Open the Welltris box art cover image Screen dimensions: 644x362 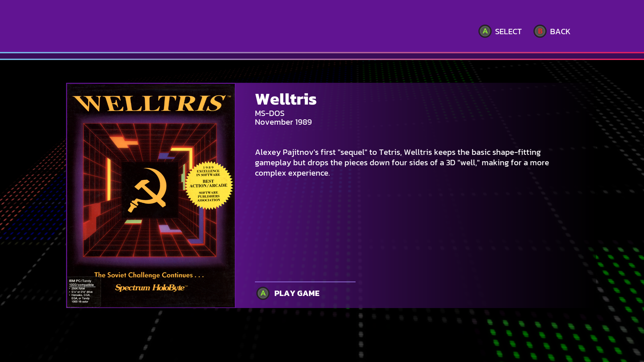151,195
